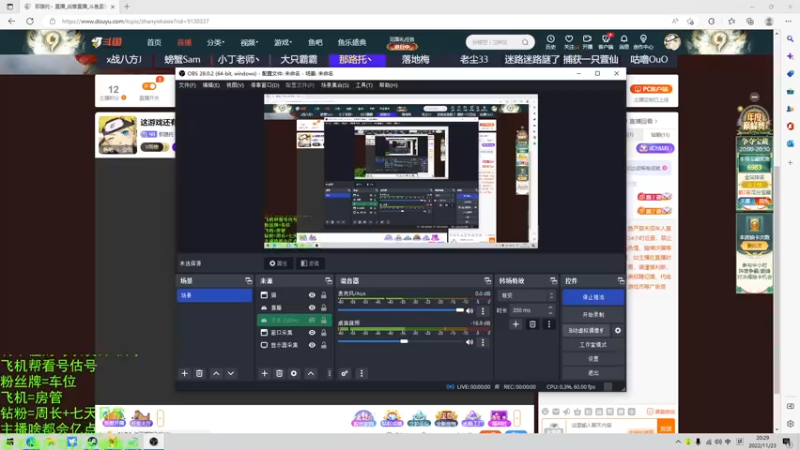Move the scene up with the up arrow in the 场景 panel
The height and width of the screenshot is (450, 800).
point(216,373)
